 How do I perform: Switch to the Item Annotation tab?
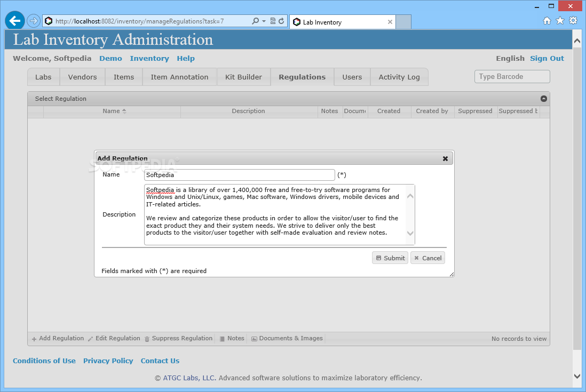coord(179,77)
